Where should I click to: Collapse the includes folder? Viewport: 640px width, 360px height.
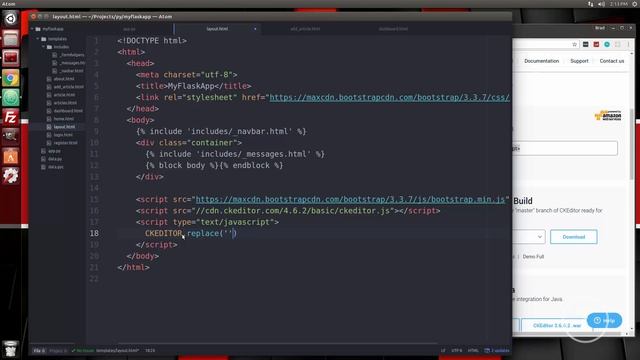pyautogui.click(x=44, y=47)
